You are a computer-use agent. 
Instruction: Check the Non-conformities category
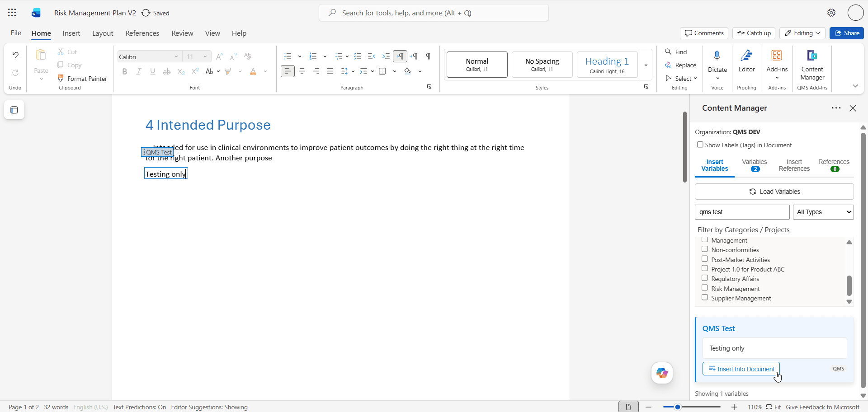tap(704, 249)
